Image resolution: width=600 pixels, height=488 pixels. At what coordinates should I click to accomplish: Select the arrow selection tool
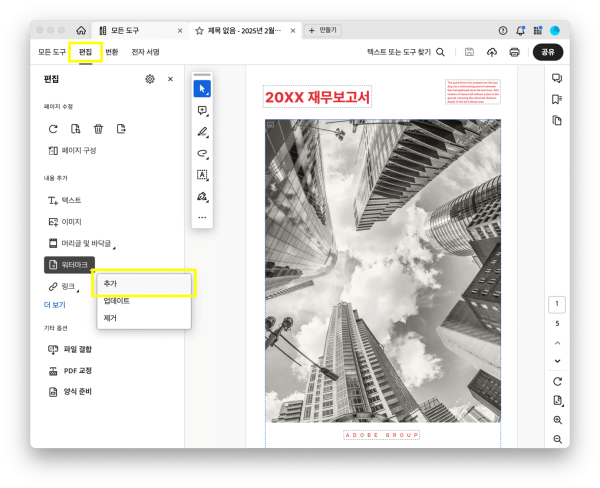[x=202, y=89]
